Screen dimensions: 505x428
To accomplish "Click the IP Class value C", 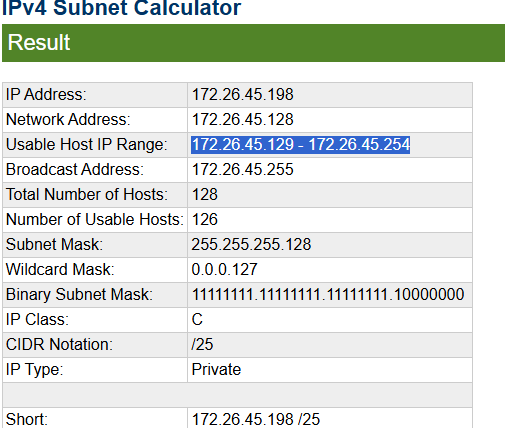I will click(197, 319).
